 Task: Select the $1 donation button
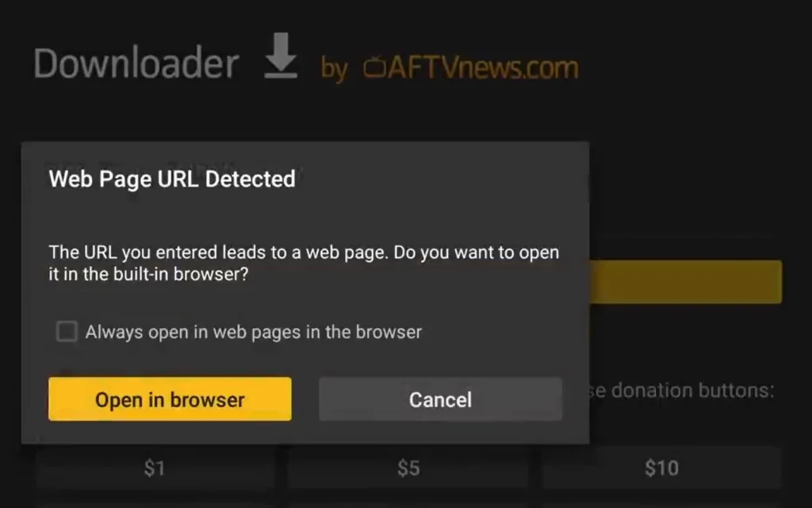[x=155, y=468]
